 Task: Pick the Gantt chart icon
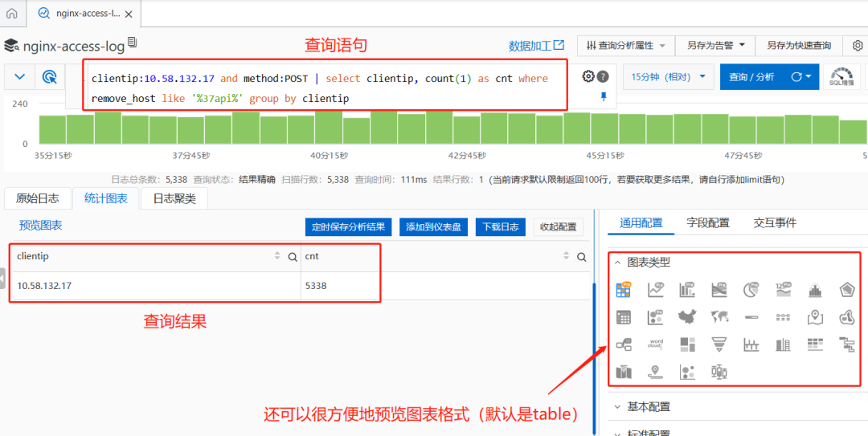click(847, 344)
